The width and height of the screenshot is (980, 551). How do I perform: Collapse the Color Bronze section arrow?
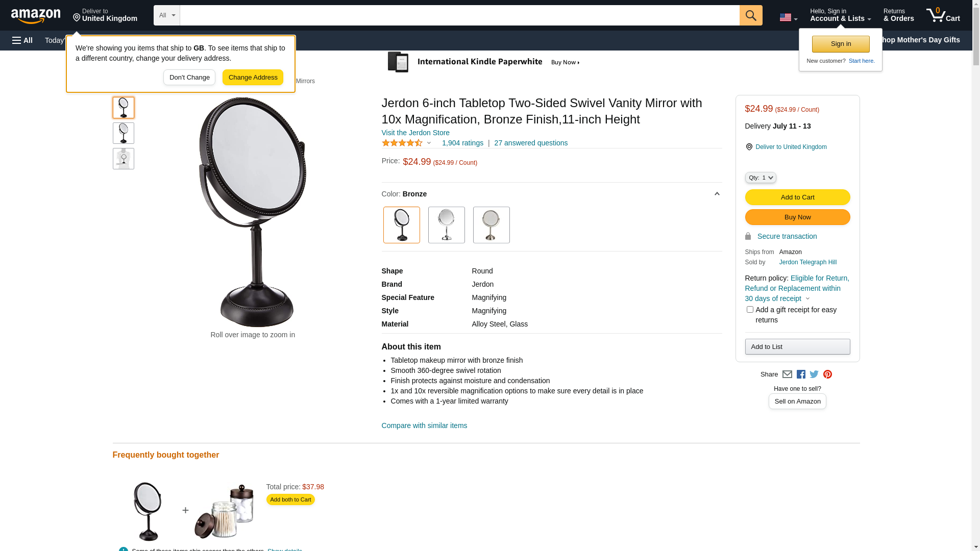717,194
